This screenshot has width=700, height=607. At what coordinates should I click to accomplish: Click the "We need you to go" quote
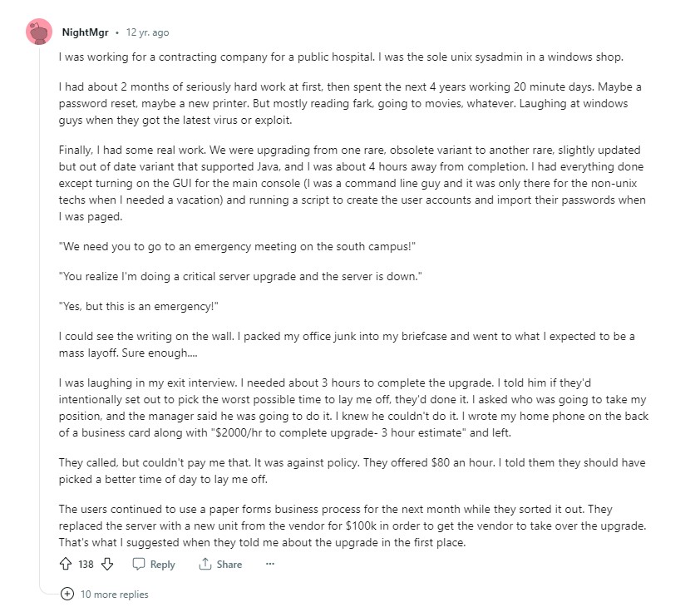click(237, 247)
